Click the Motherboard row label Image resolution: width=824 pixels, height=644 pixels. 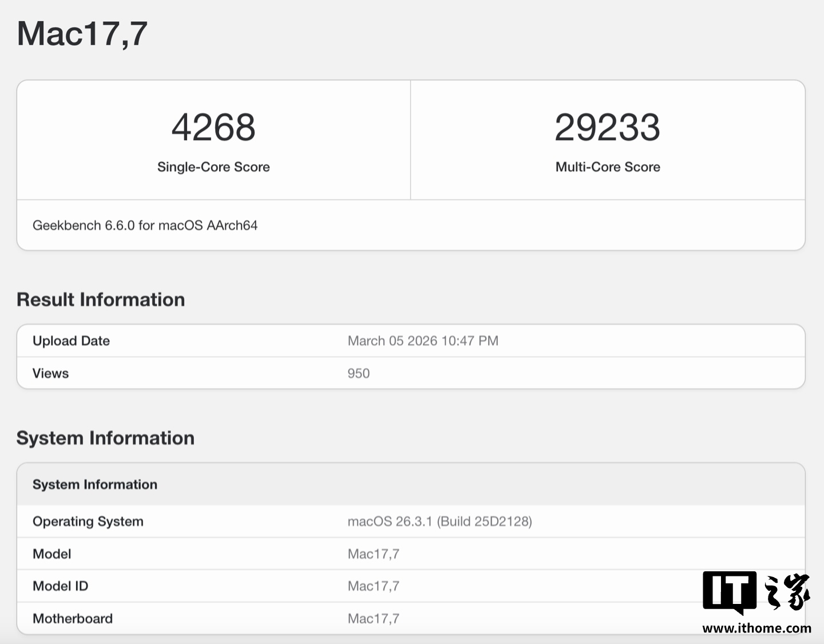73,618
